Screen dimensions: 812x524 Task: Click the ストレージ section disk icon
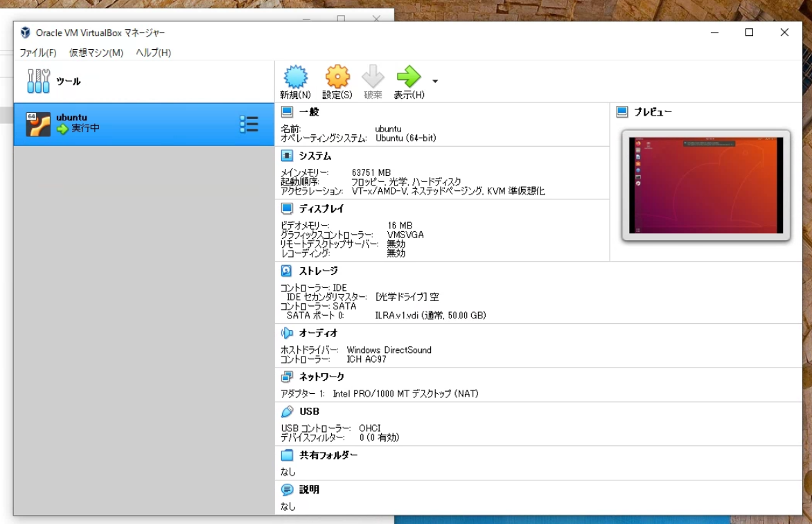click(x=286, y=271)
